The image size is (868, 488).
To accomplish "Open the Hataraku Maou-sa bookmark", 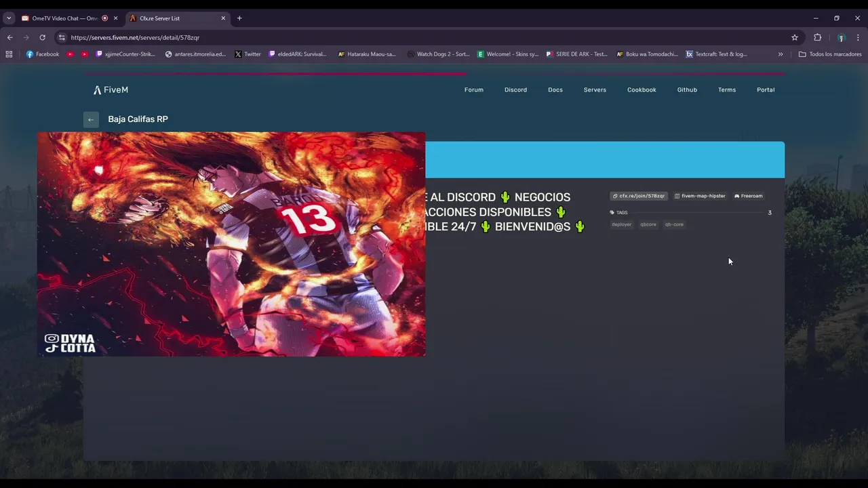I will click(x=367, y=54).
